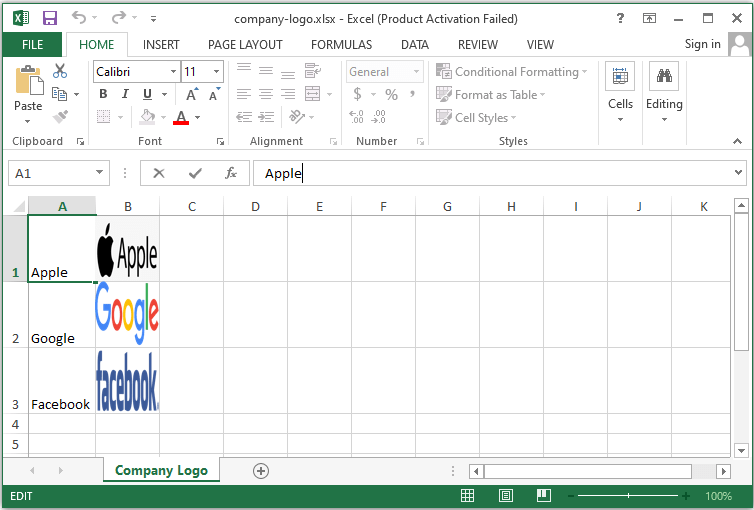Open the DATA tab
The image size is (754, 510).
(x=415, y=45)
